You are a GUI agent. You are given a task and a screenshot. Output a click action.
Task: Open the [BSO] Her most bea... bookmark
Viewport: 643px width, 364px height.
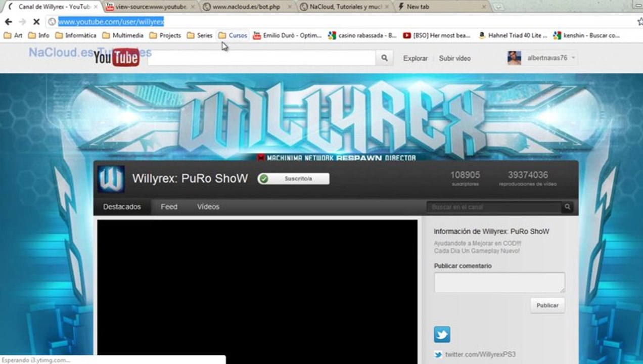pos(437,35)
